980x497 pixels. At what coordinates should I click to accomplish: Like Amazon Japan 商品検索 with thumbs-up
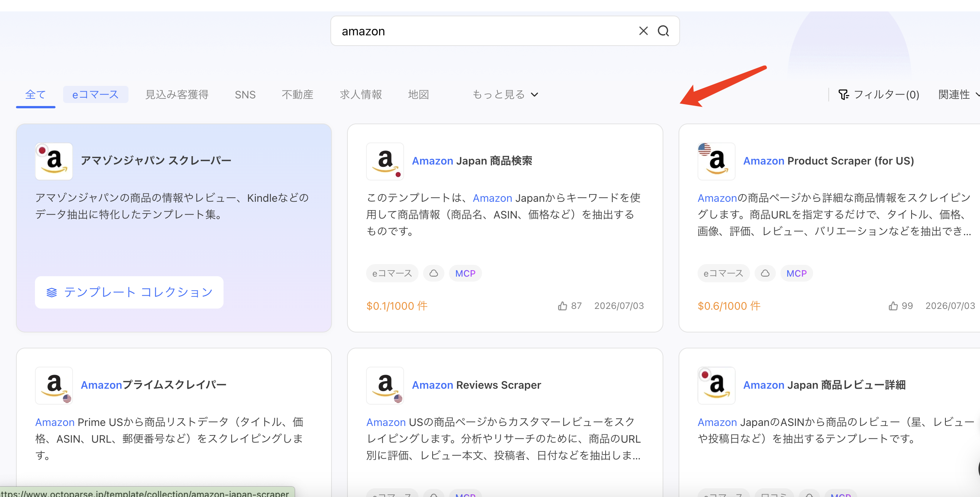tap(562, 306)
